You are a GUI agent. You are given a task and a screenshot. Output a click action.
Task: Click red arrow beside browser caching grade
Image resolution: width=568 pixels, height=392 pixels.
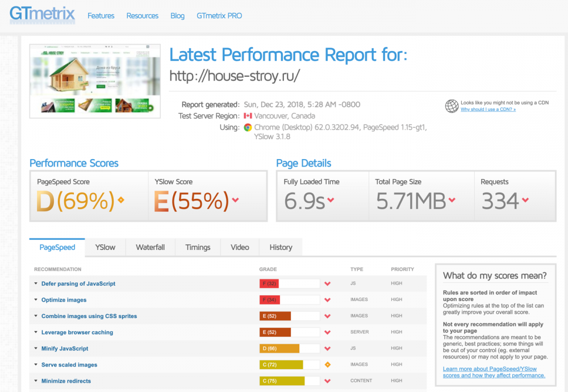[x=328, y=332]
